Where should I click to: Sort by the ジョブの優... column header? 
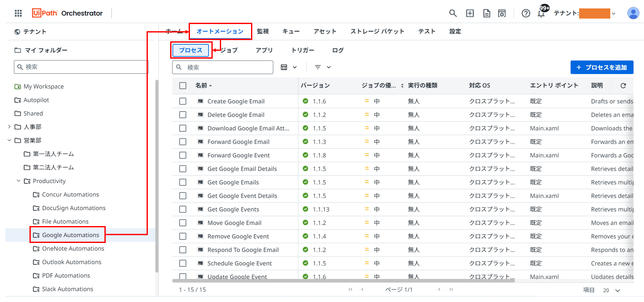pyautogui.click(x=382, y=86)
